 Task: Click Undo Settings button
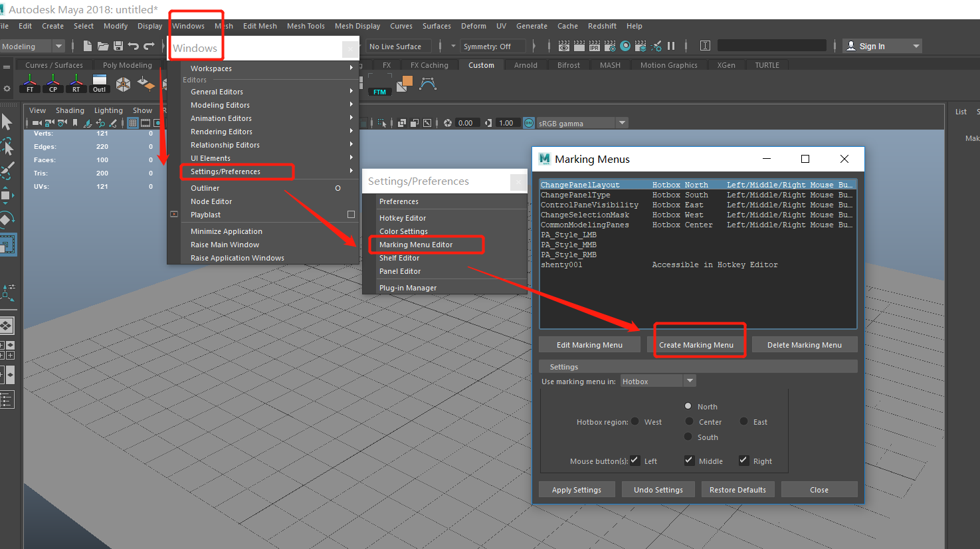point(658,489)
